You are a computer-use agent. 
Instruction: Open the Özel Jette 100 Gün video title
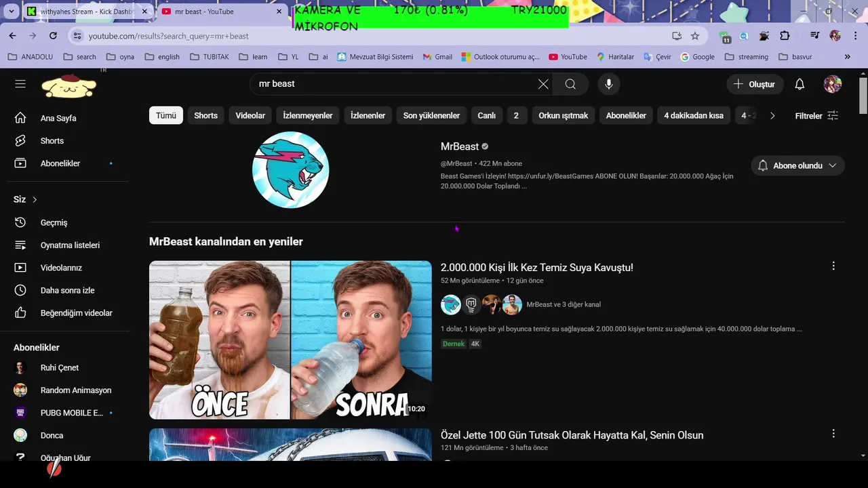(572, 435)
